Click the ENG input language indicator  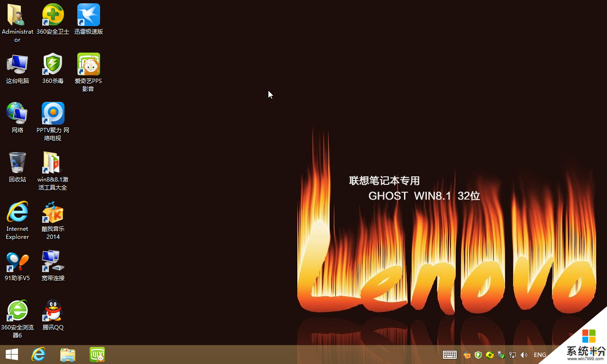pyautogui.click(x=540, y=355)
